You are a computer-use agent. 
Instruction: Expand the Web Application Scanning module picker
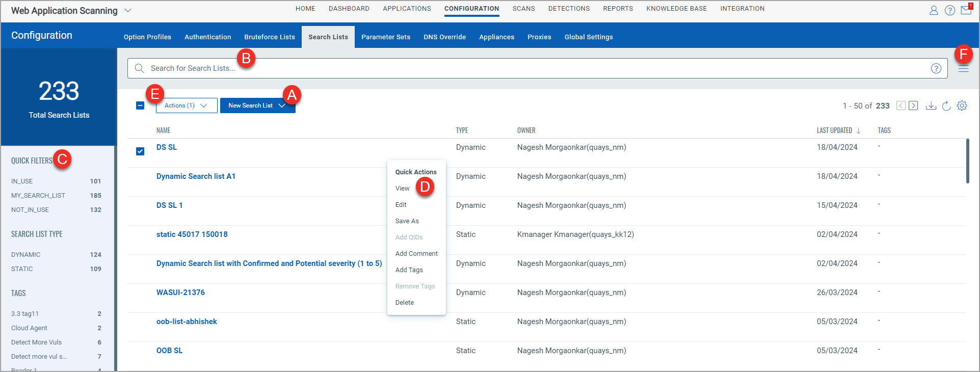[x=128, y=10]
